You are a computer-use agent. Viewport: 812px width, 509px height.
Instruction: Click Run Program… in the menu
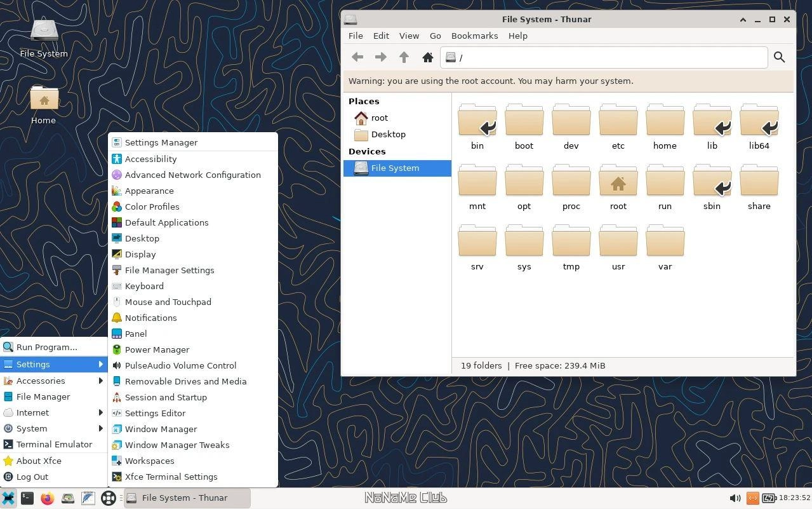pyautogui.click(x=54, y=347)
